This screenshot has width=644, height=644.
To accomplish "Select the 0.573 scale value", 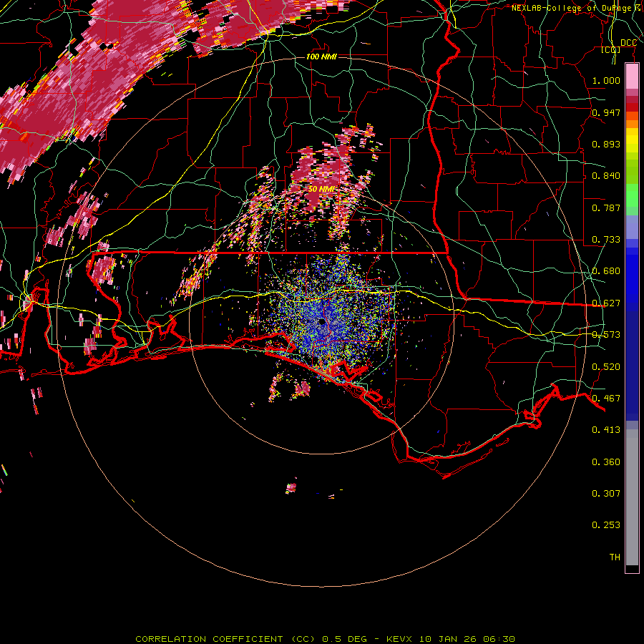I will point(606,335).
